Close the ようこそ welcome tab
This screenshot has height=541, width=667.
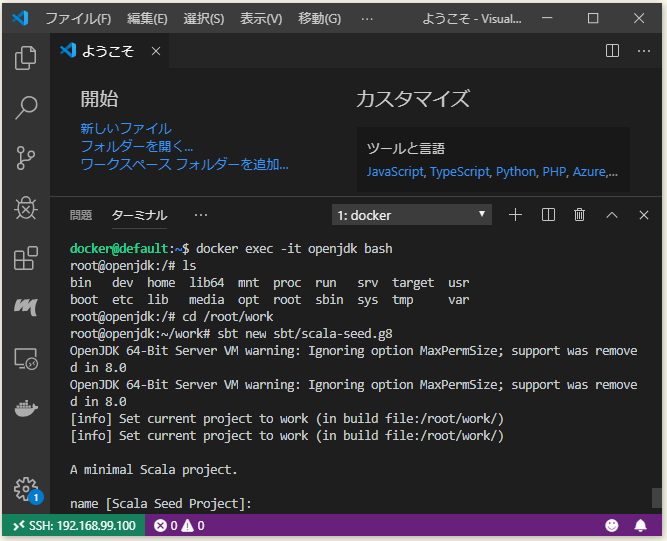[156, 51]
